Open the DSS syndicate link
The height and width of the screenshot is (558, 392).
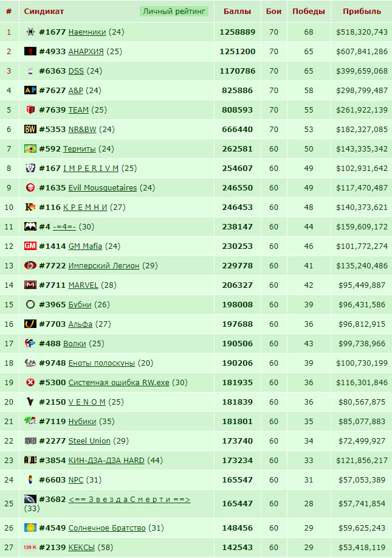coord(76,71)
